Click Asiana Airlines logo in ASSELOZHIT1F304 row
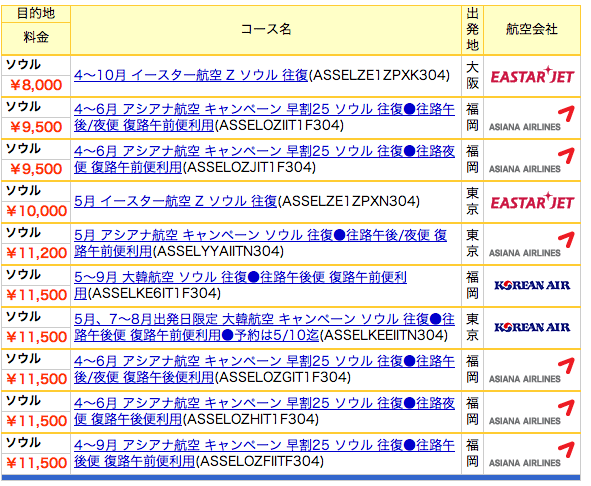 tap(531, 412)
